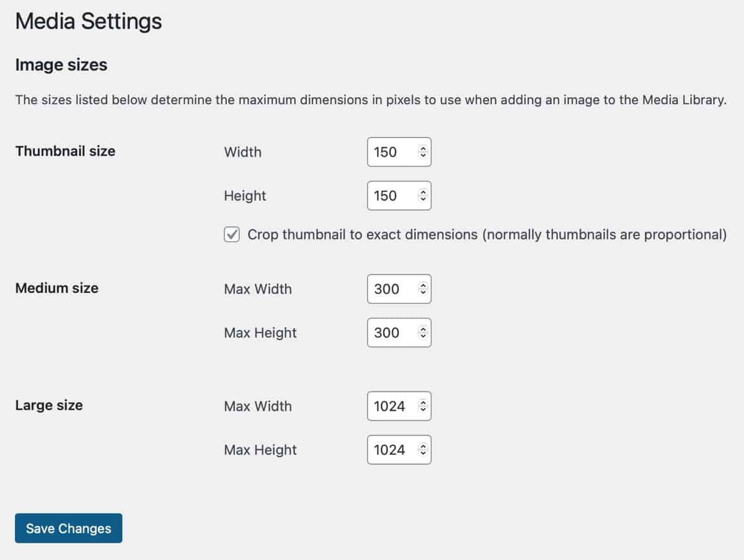The height and width of the screenshot is (560, 744).
Task: Click stepper arrows on Thumbnail Width field
Action: point(423,152)
